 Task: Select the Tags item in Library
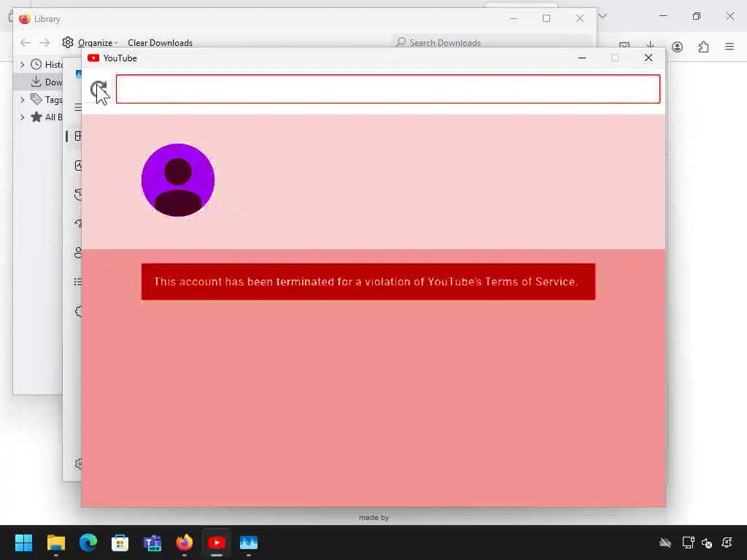tap(46, 99)
